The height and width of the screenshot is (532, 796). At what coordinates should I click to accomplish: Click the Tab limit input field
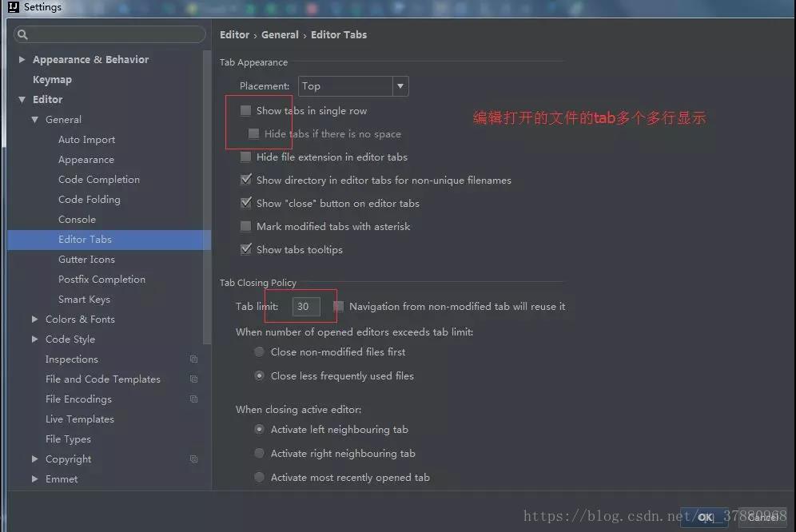(x=306, y=306)
